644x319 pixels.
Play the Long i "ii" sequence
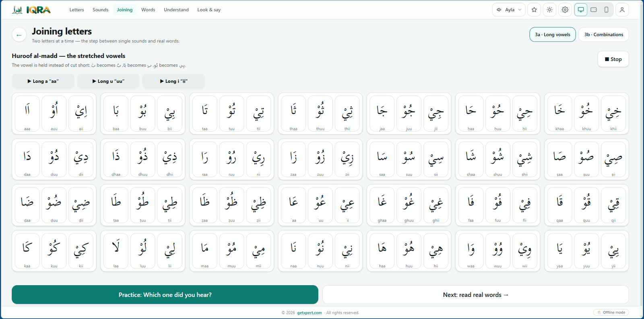pos(173,81)
